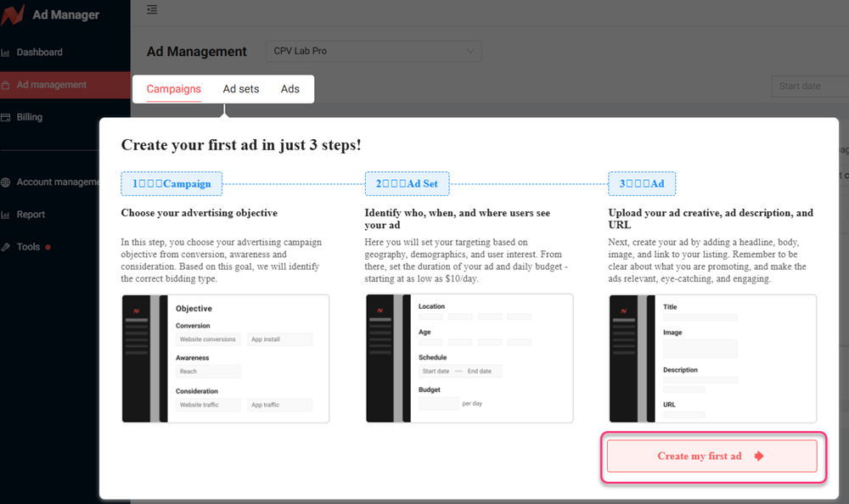Image resolution: width=849 pixels, height=504 pixels.
Task: Click the Title and Image preview thumbnail
Action: (712, 358)
